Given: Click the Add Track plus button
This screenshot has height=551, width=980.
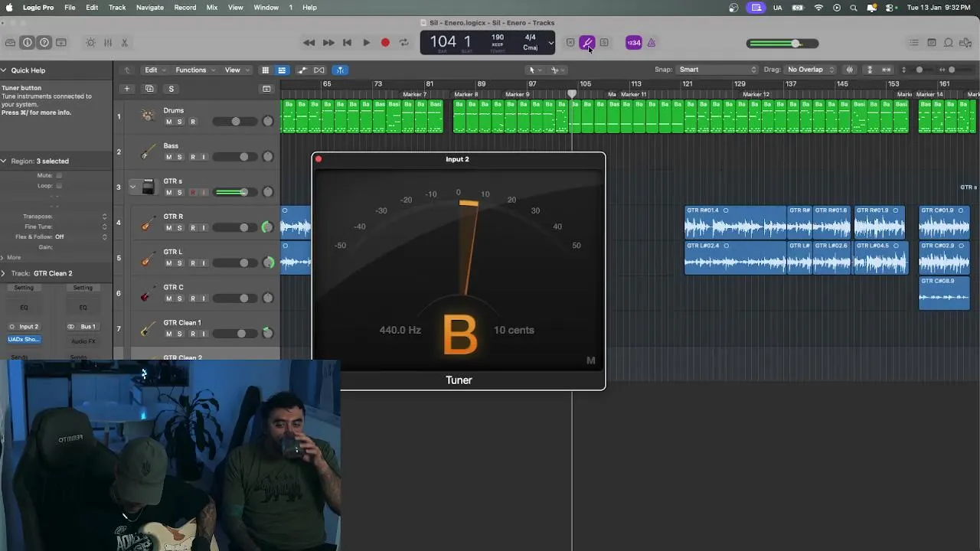Looking at the screenshot, I should pyautogui.click(x=127, y=89).
